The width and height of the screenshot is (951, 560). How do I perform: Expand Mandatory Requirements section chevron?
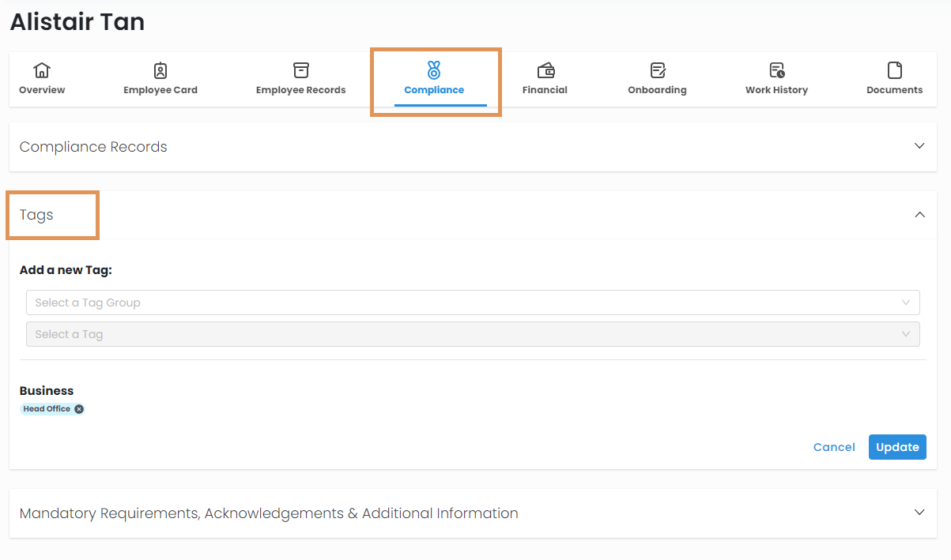point(919,513)
